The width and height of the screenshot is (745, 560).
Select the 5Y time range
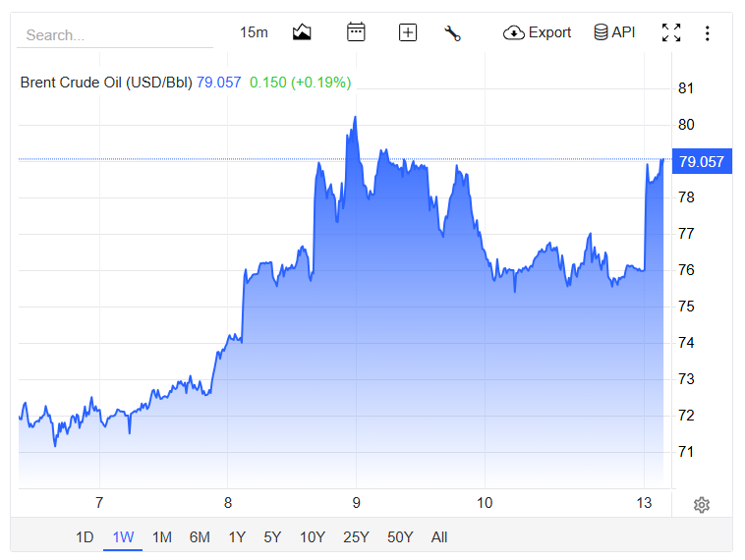tap(272, 537)
